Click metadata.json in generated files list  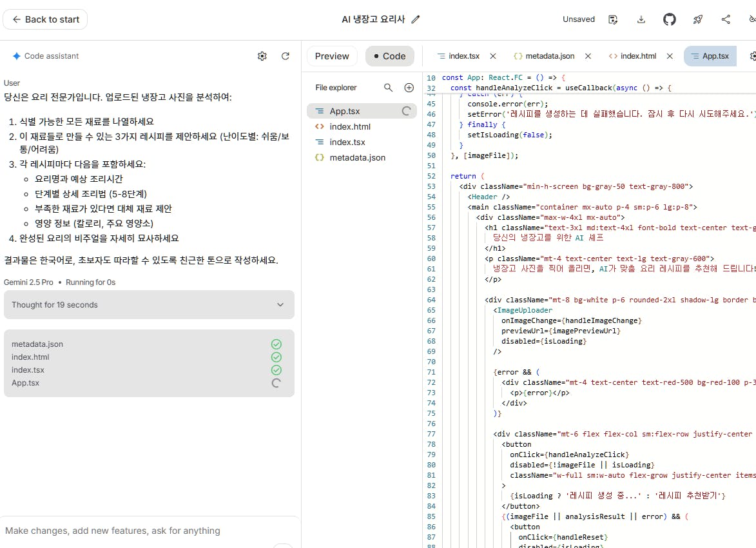[x=37, y=344]
